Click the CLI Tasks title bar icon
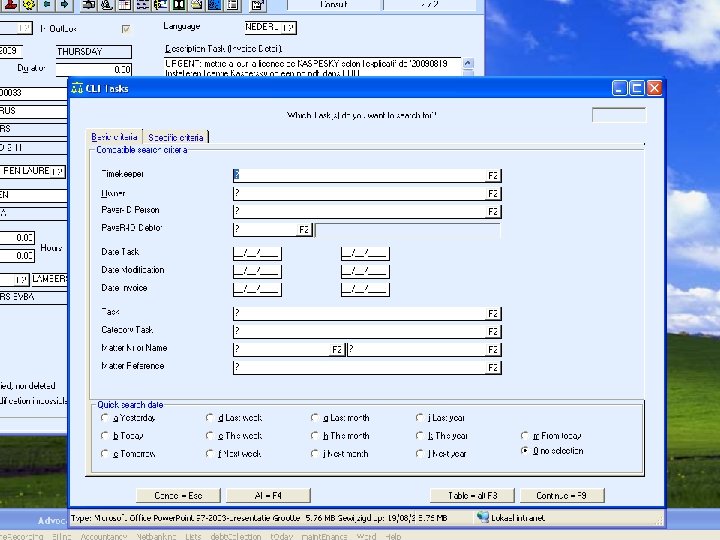 pyautogui.click(x=77, y=88)
